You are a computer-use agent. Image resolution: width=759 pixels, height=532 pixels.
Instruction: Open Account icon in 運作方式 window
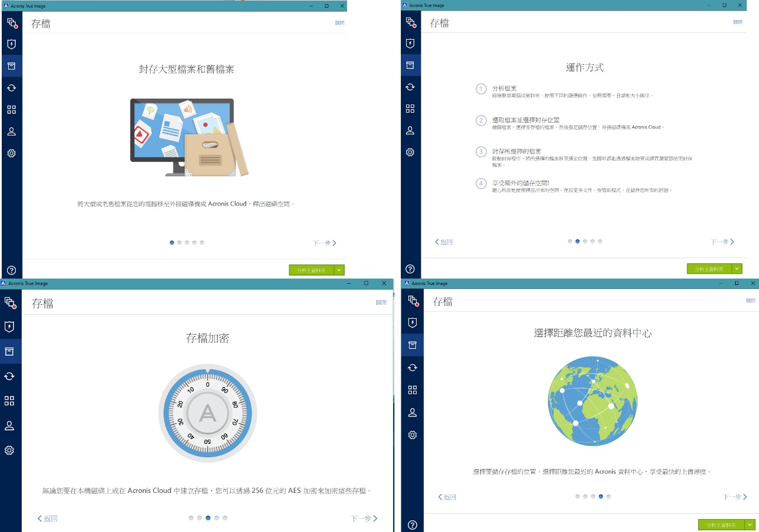(x=410, y=130)
